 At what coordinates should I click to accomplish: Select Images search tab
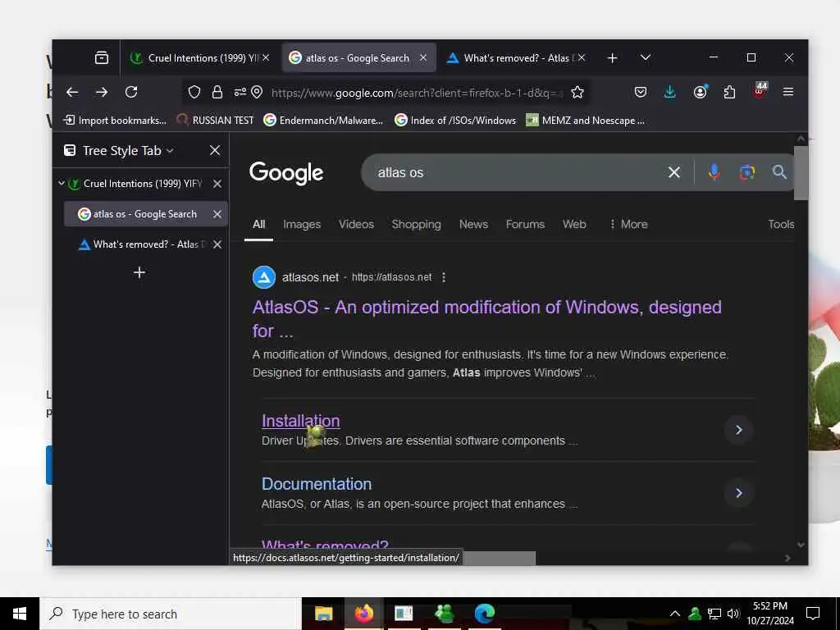[x=302, y=224]
